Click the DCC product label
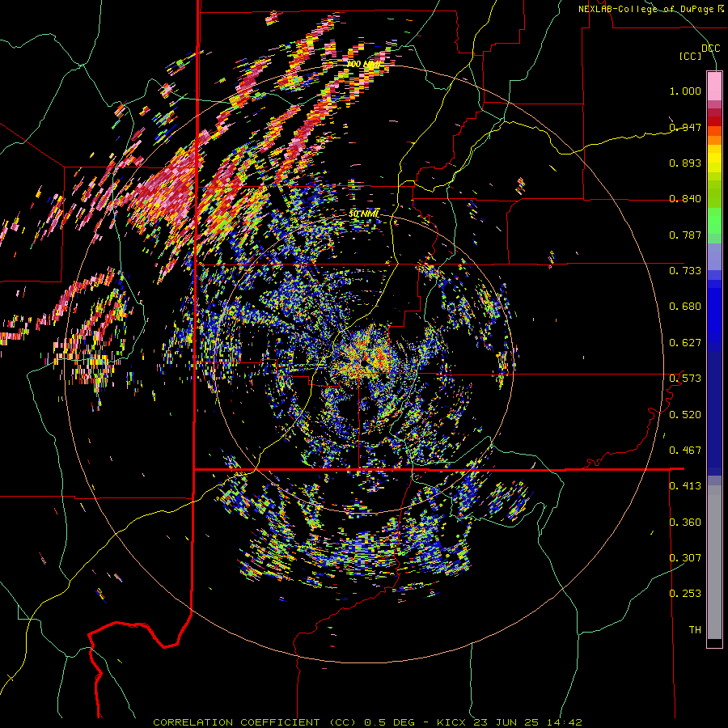Screen dimensions: 728x728 point(710,49)
